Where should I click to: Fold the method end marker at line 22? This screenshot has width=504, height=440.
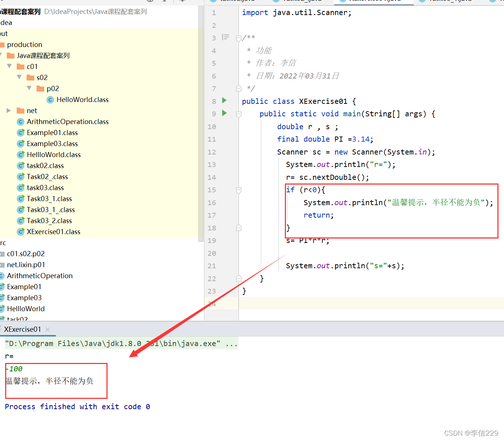[239, 278]
